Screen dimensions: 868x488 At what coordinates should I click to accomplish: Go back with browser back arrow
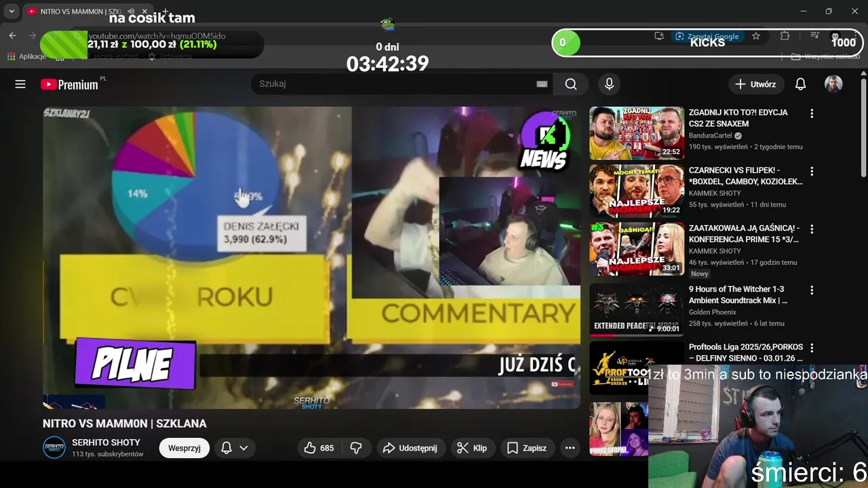(x=12, y=36)
